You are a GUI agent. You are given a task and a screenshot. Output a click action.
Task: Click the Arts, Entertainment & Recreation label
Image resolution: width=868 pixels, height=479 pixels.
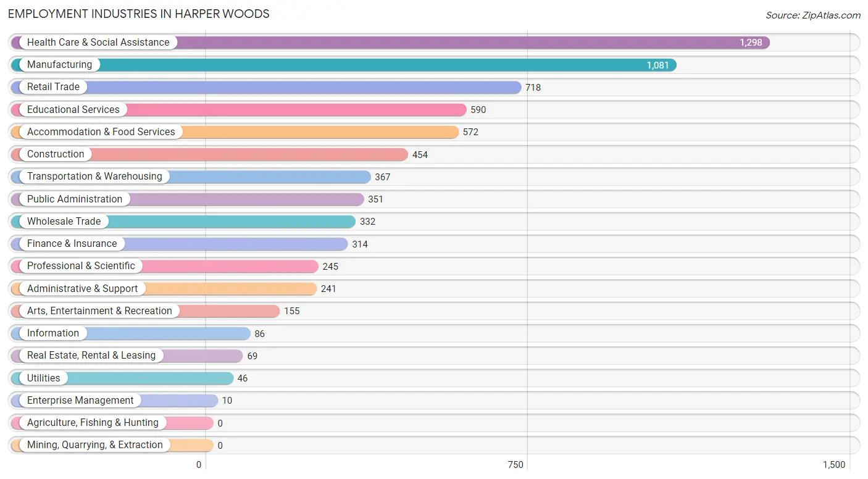[x=99, y=310]
